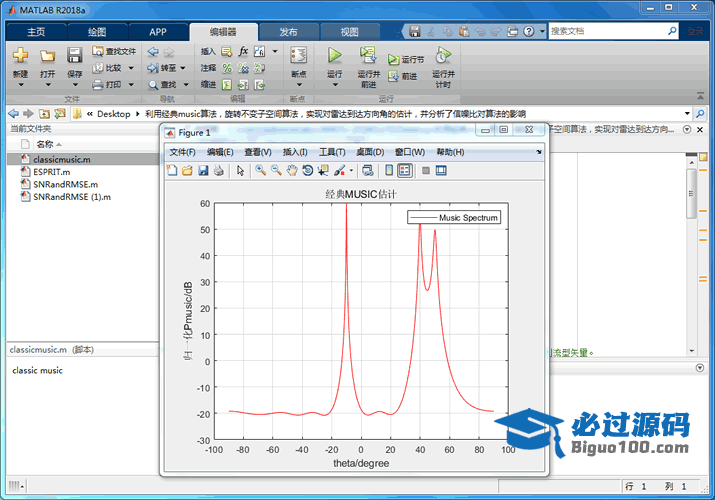The height and width of the screenshot is (500, 715).
Task: Click the Save (保存) icon in editor ribbon
Action: click(75, 56)
